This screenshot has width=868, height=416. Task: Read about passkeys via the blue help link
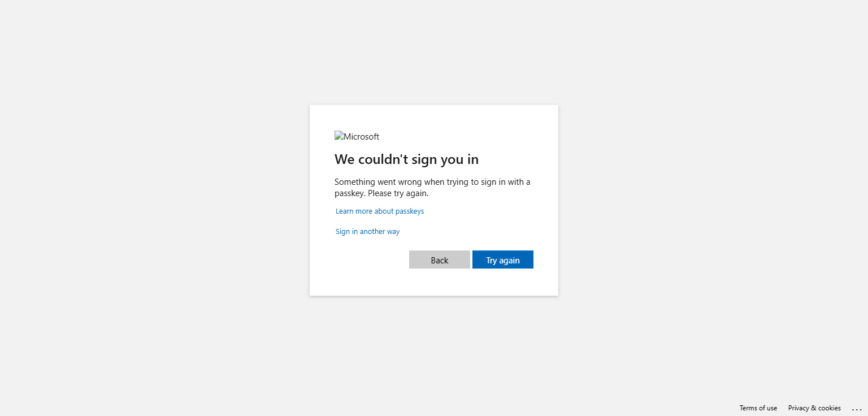pyautogui.click(x=380, y=211)
